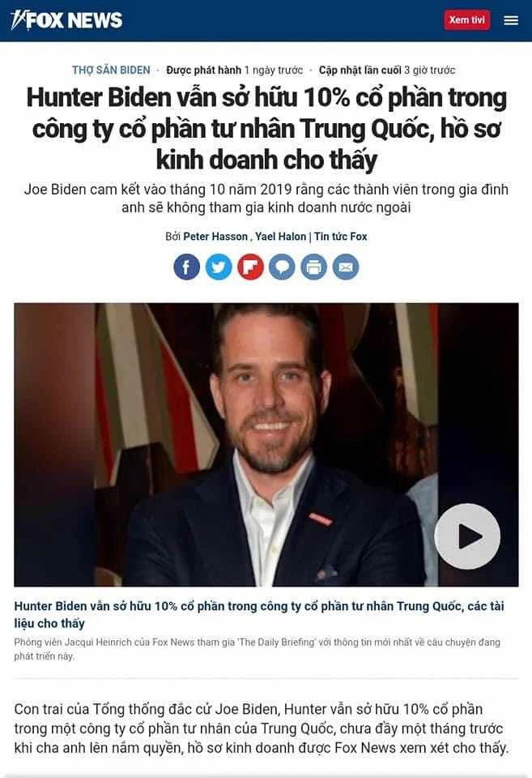Screen dimensions: 532x778
Task: Open the comments bubble icon
Action: (x=282, y=267)
